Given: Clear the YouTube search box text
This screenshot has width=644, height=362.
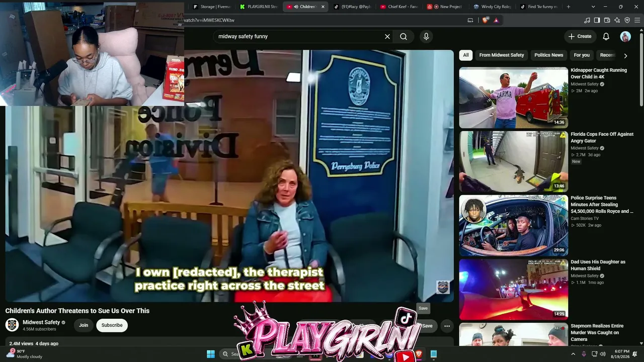Looking at the screenshot, I should point(387,36).
